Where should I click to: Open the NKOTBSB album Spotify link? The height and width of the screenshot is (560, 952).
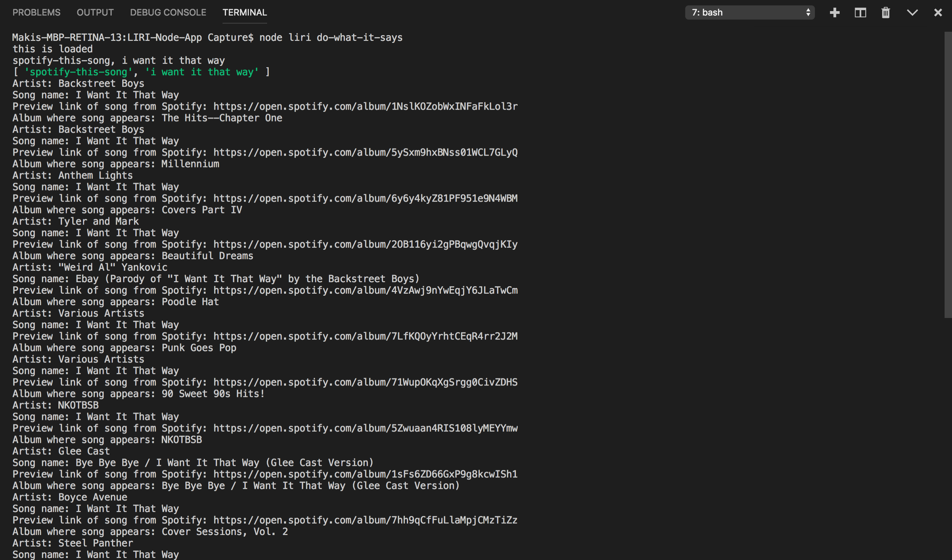coord(365,428)
